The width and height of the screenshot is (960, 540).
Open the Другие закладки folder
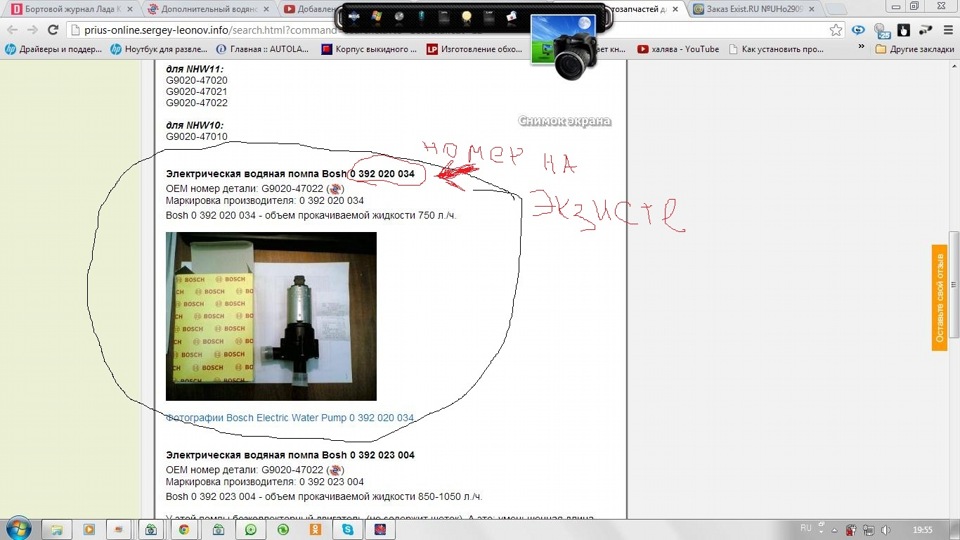coord(914,49)
